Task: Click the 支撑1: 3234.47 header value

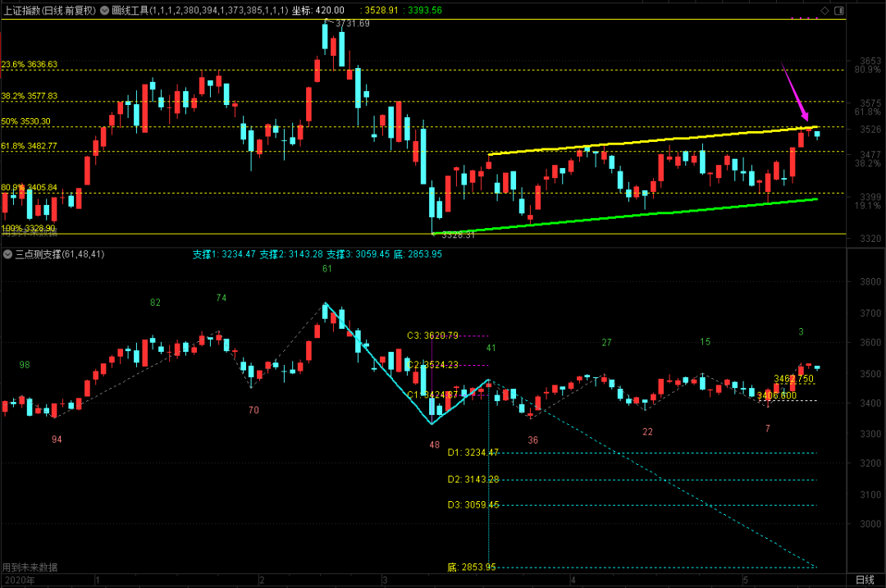Action: click(224, 254)
